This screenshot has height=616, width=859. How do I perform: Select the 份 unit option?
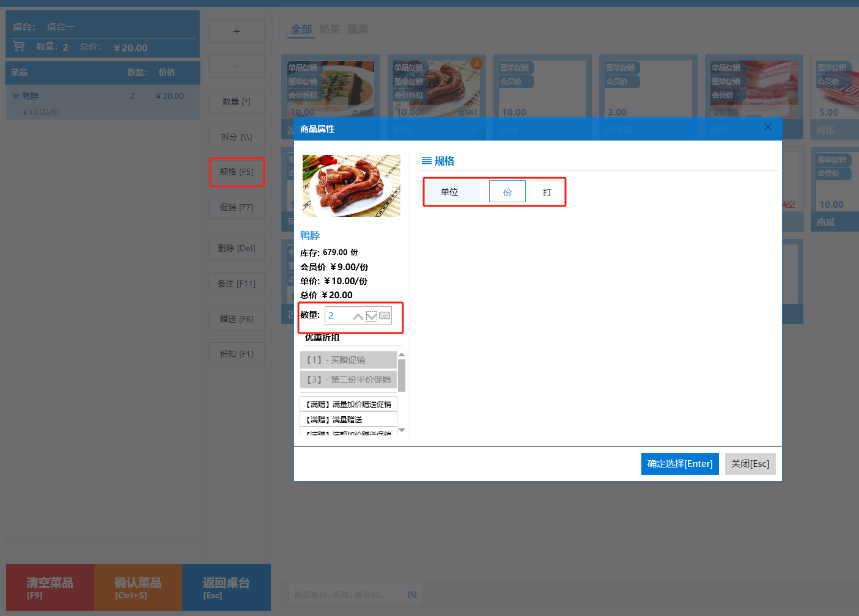[507, 192]
